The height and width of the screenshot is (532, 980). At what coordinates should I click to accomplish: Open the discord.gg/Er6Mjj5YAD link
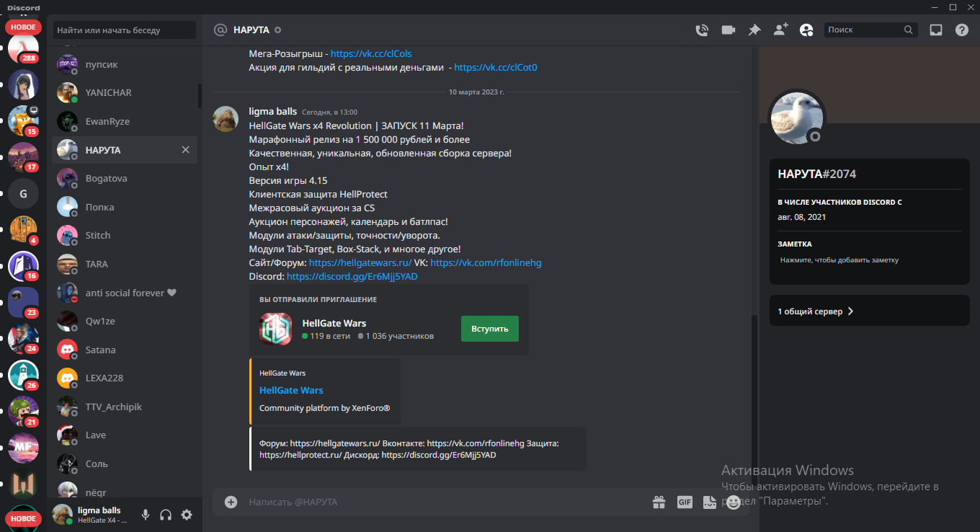[352, 277]
